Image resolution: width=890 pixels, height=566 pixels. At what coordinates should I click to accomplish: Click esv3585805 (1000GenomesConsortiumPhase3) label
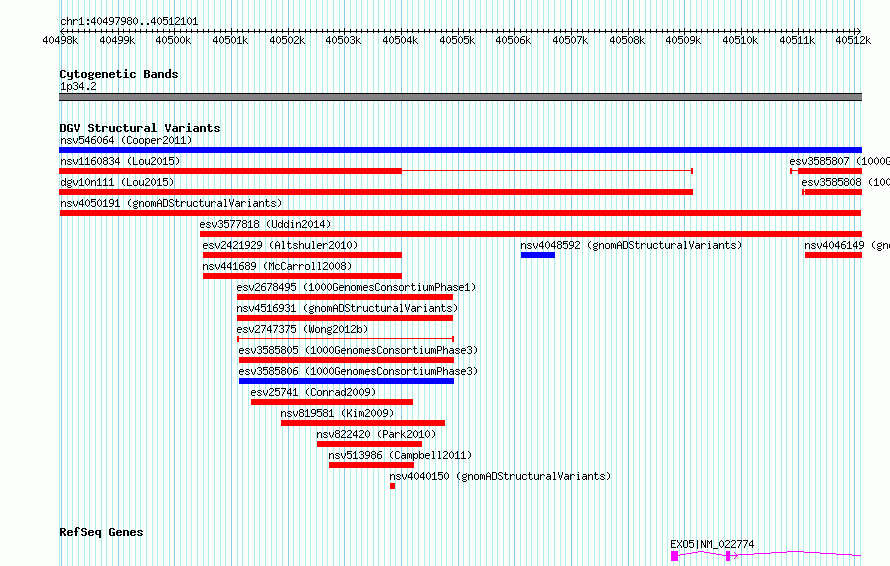click(358, 350)
